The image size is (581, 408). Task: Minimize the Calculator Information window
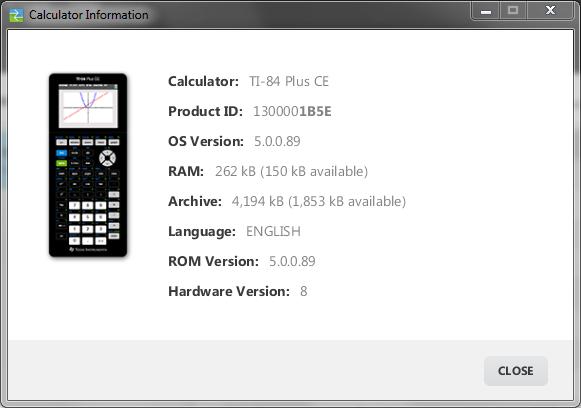pos(486,11)
